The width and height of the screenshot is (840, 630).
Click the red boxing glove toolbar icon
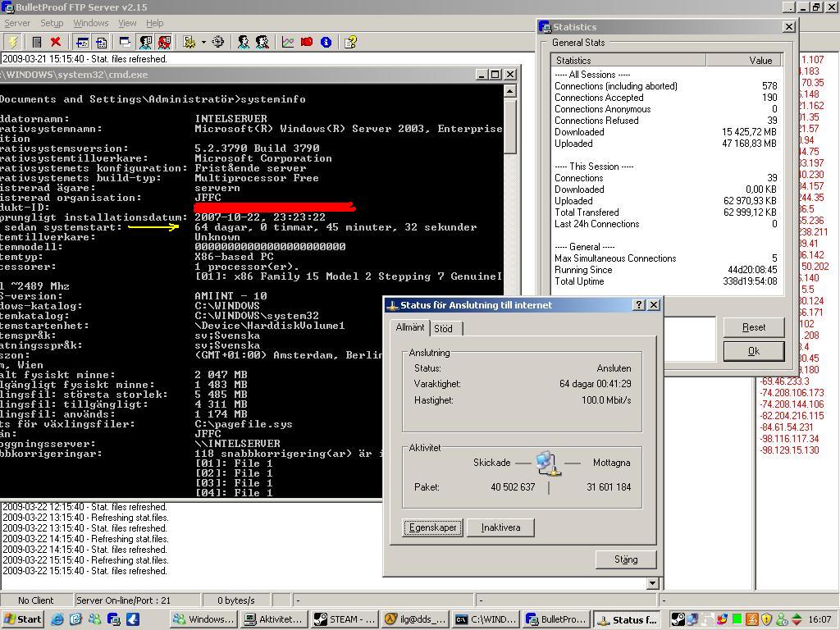coord(307,42)
